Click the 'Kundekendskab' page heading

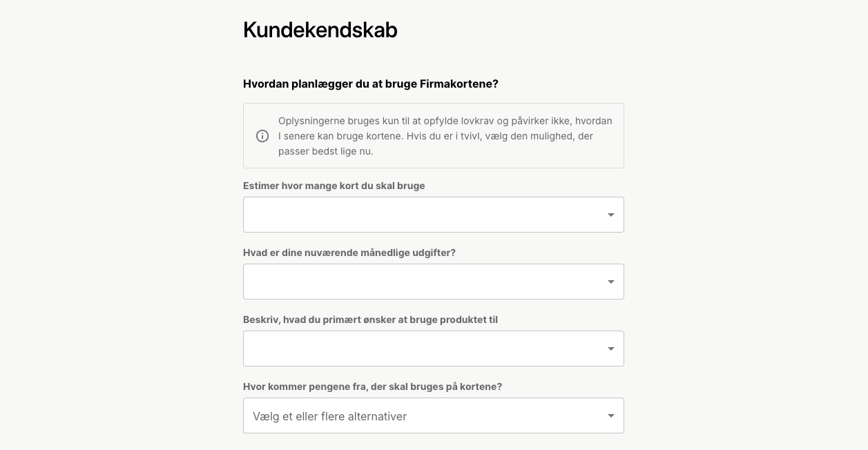point(320,30)
